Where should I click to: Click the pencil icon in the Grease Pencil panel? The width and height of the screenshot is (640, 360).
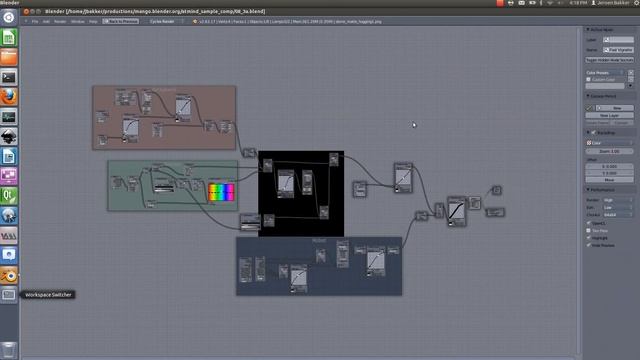(589, 108)
